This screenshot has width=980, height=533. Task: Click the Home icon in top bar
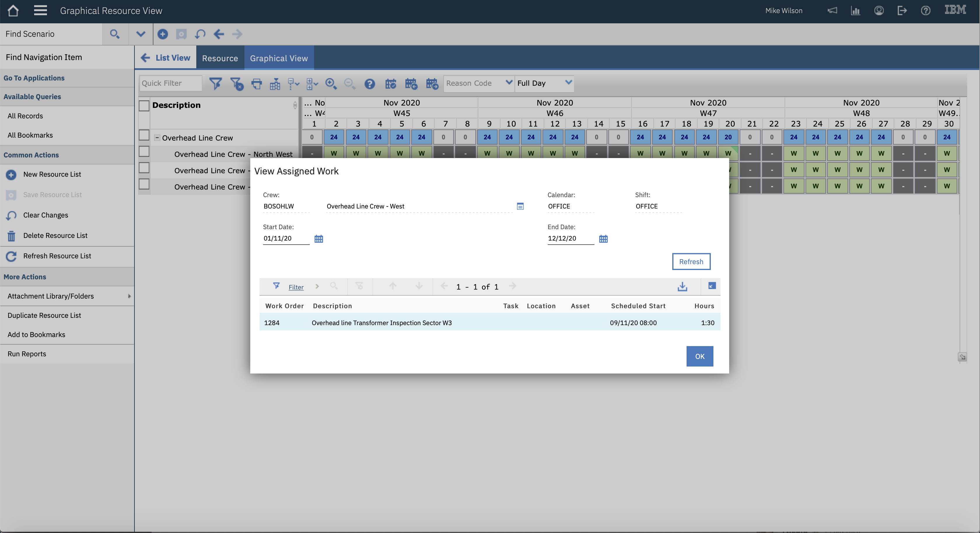tap(13, 11)
